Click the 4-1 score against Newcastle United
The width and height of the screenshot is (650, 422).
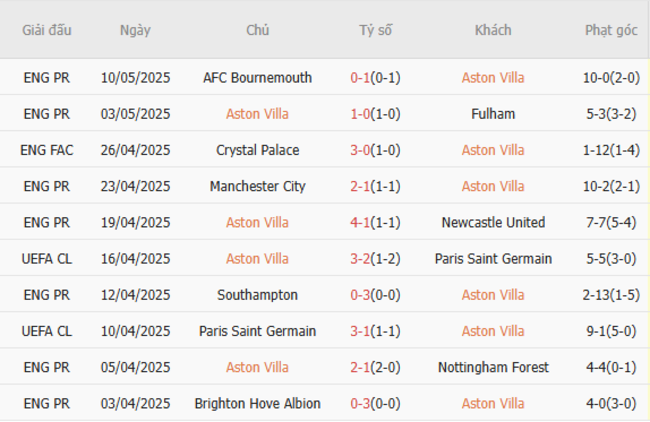(x=360, y=222)
